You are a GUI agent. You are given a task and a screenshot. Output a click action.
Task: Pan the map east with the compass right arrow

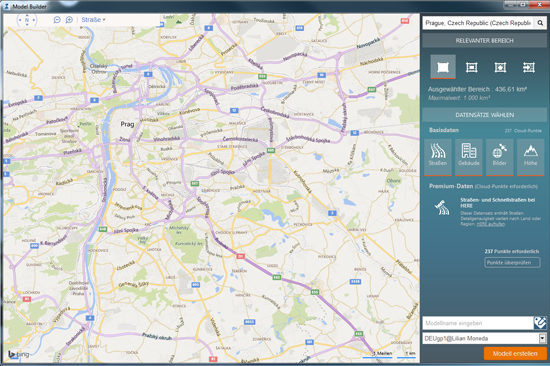coord(34,20)
